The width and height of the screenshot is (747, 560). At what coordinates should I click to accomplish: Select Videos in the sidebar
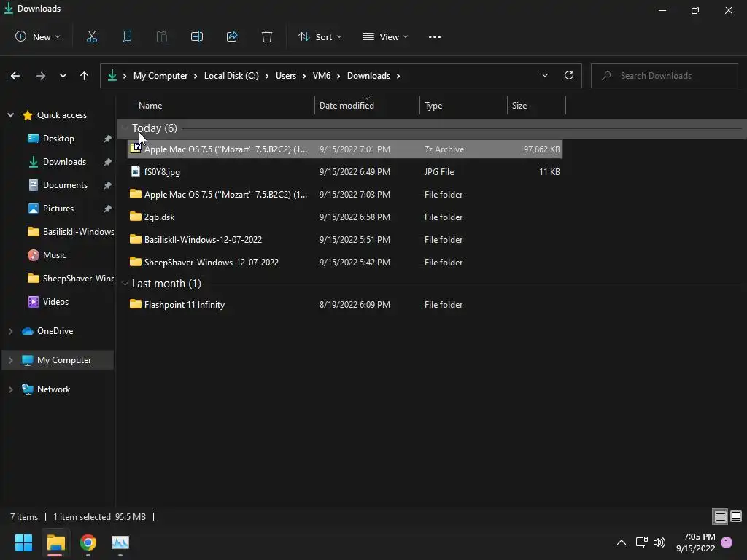[x=55, y=301]
